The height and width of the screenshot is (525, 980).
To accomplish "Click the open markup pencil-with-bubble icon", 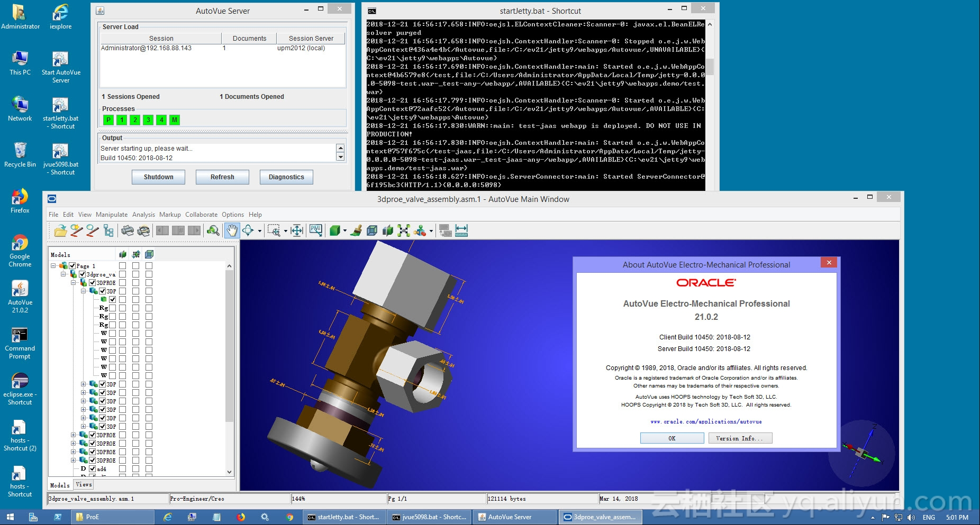I will point(93,231).
